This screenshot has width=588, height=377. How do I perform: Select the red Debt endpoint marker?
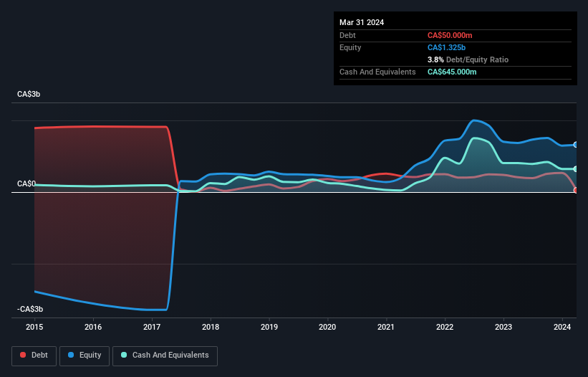(576, 191)
